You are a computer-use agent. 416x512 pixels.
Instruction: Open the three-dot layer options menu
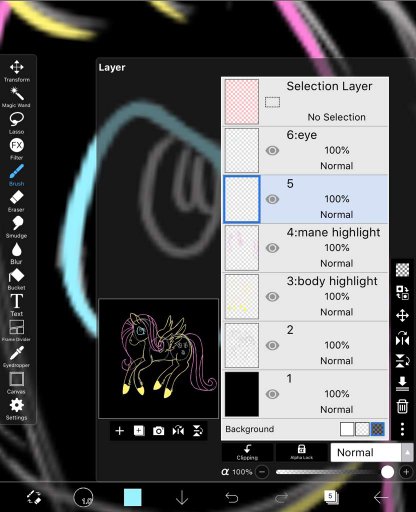click(402, 429)
